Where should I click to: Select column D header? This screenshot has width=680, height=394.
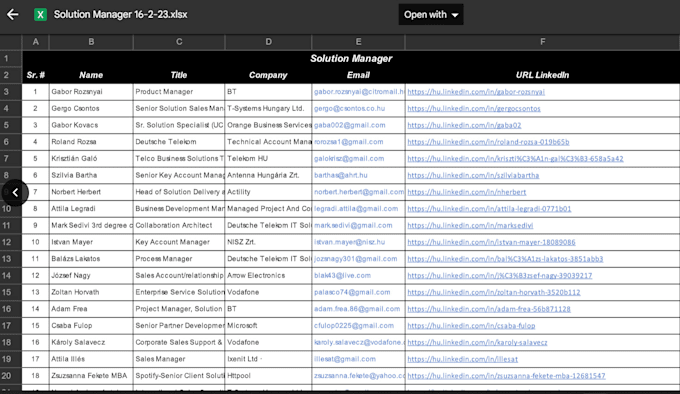click(x=268, y=42)
